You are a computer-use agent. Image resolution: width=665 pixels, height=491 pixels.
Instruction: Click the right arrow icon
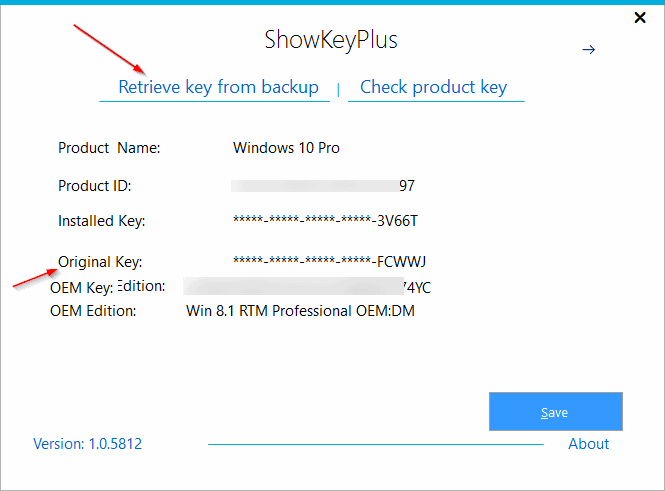click(x=588, y=50)
